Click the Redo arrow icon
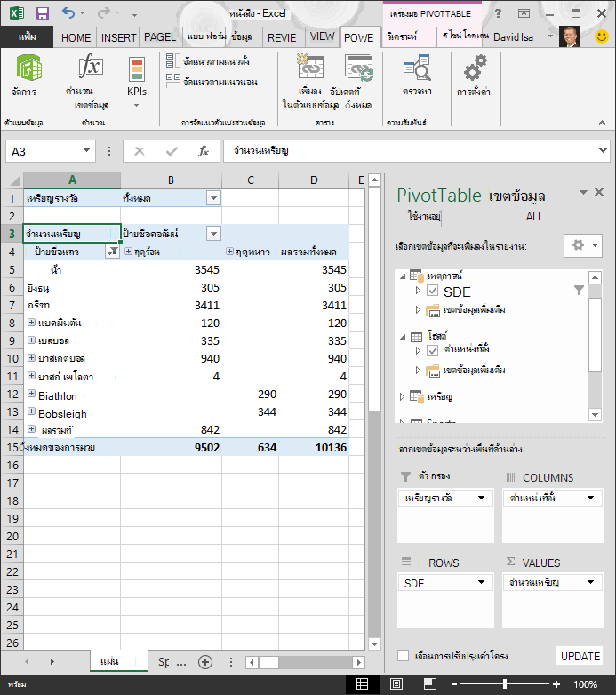 click(x=104, y=12)
